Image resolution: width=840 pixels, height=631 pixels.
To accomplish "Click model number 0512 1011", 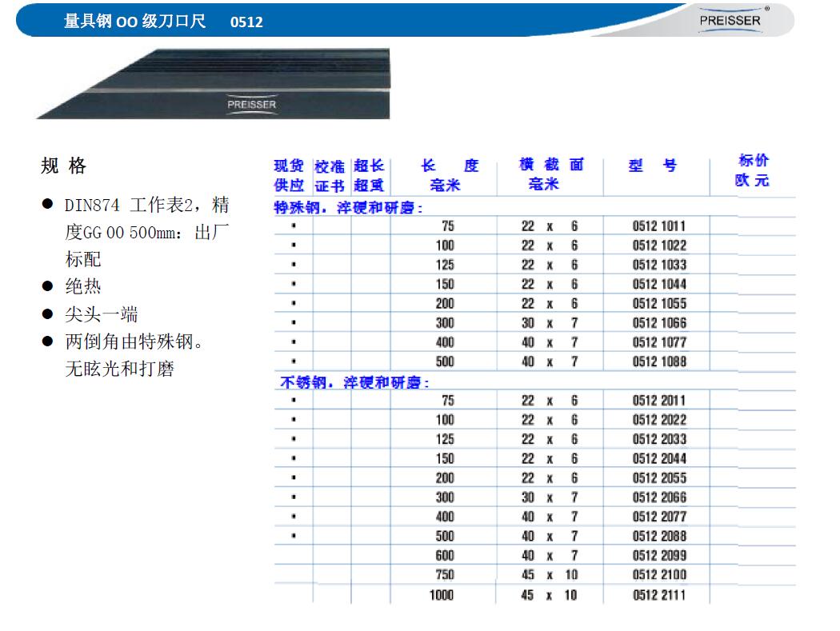I will (x=659, y=226).
